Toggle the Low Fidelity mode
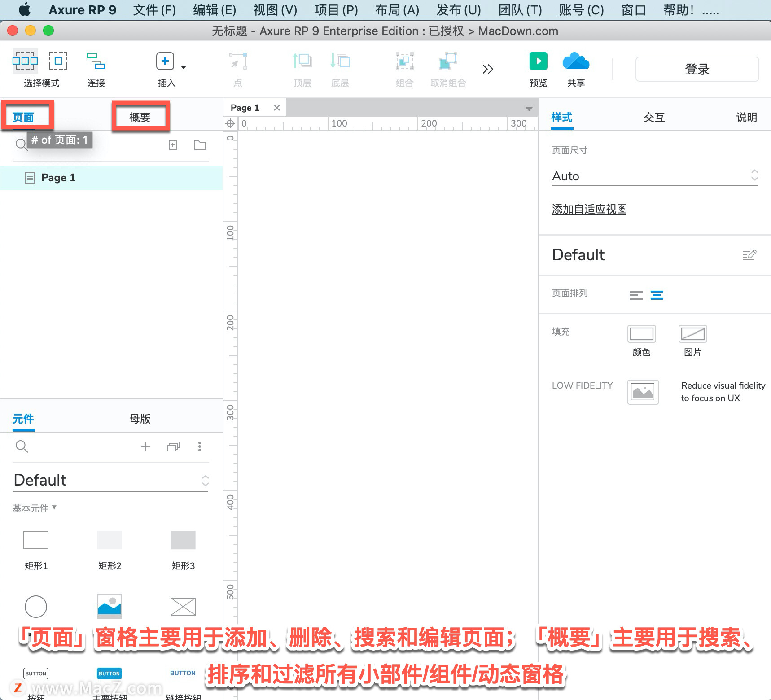This screenshot has height=700, width=771. coord(643,392)
